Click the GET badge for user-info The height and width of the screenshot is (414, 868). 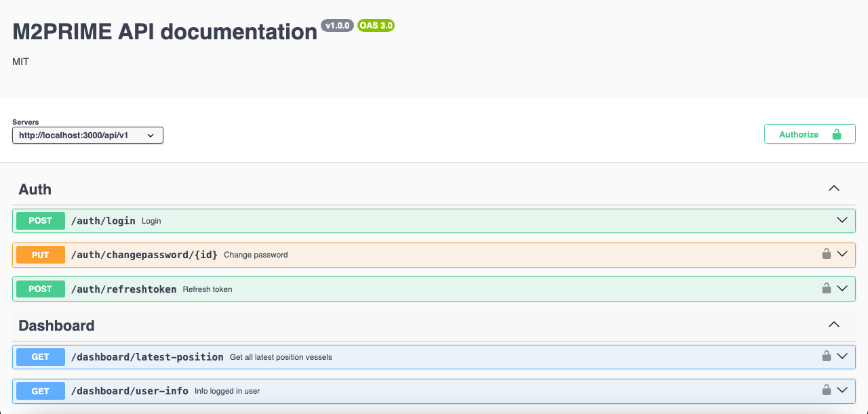click(x=41, y=391)
